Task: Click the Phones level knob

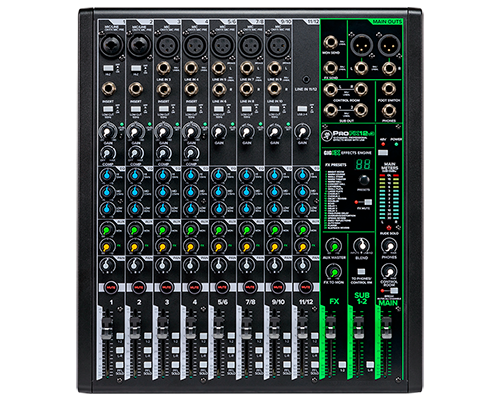Action: coord(389,246)
